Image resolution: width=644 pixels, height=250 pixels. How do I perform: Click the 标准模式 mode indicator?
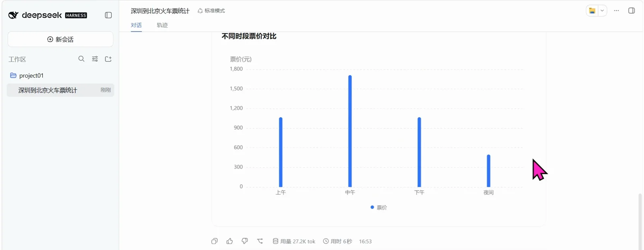[211, 11]
